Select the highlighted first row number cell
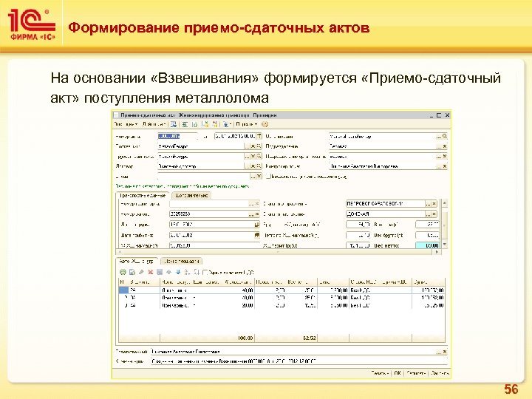532x399 pixels. (x=123, y=290)
